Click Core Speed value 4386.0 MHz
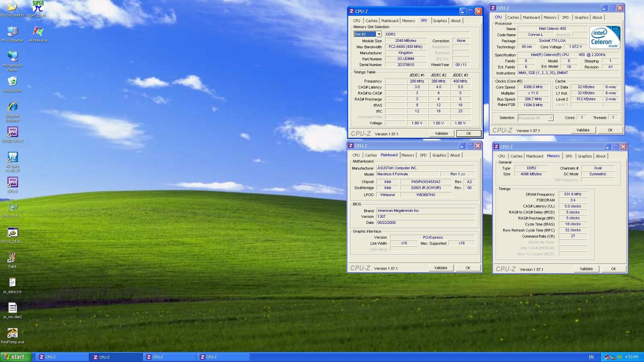The width and height of the screenshot is (644, 362). click(x=533, y=87)
